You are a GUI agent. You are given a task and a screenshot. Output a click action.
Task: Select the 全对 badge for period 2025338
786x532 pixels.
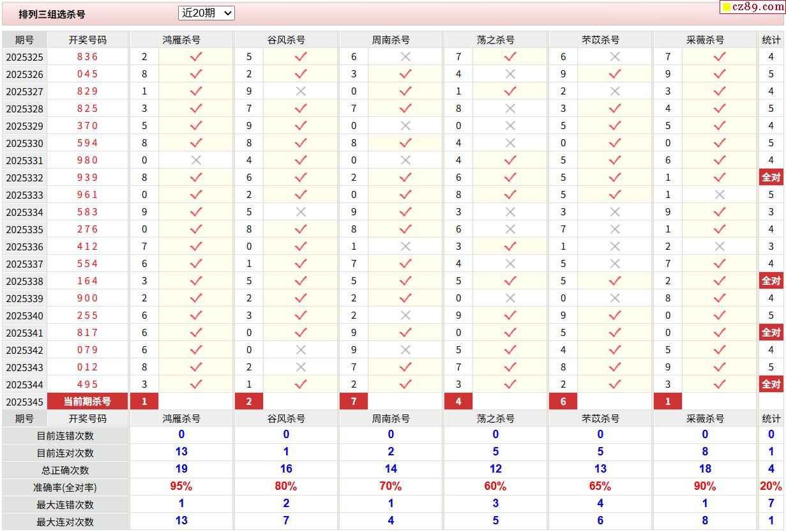771,281
